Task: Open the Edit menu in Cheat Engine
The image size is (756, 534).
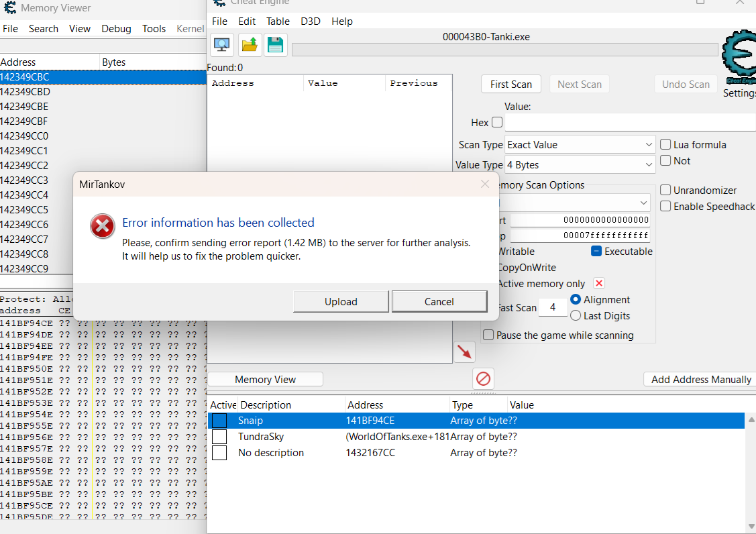Action: pyautogui.click(x=247, y=21)
